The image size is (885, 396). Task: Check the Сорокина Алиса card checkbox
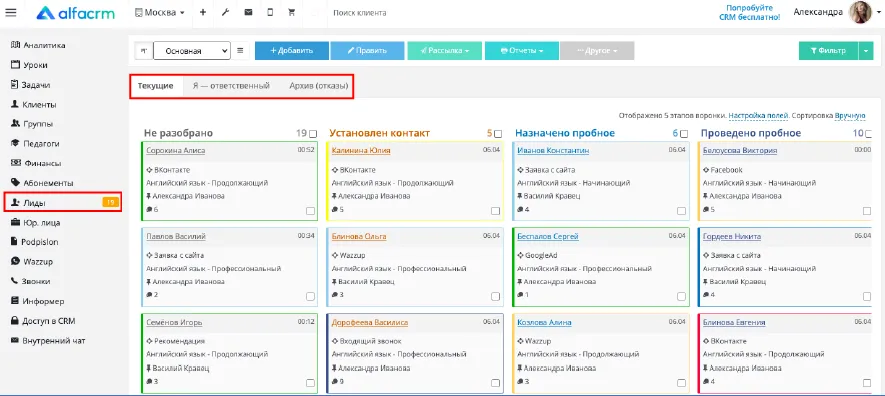[310, 211]
